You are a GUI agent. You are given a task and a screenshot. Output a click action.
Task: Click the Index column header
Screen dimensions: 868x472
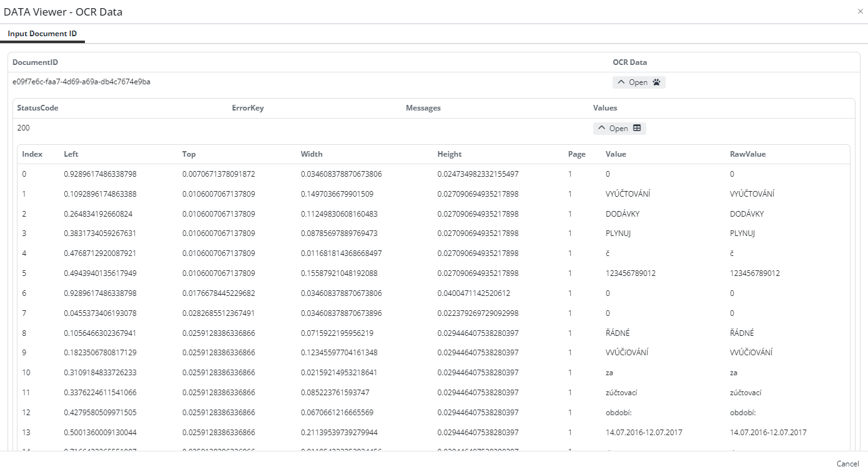pos(32,154)
